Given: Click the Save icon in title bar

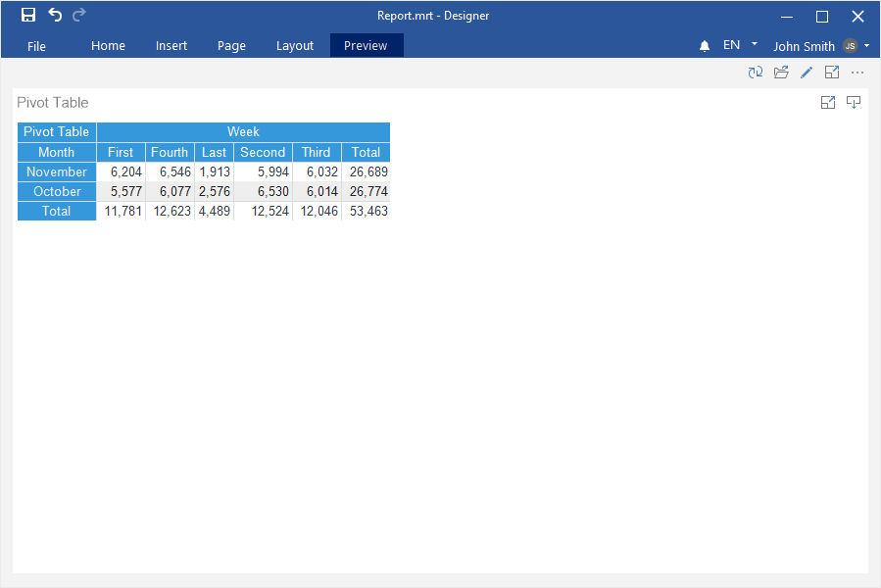Looking at the screenshot, I should (28, 15).
